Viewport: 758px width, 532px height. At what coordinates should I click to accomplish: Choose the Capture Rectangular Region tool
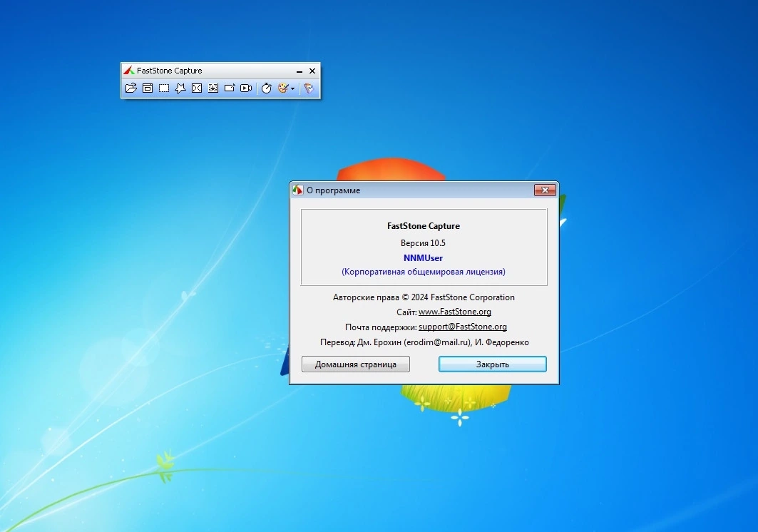pos(164,88)
